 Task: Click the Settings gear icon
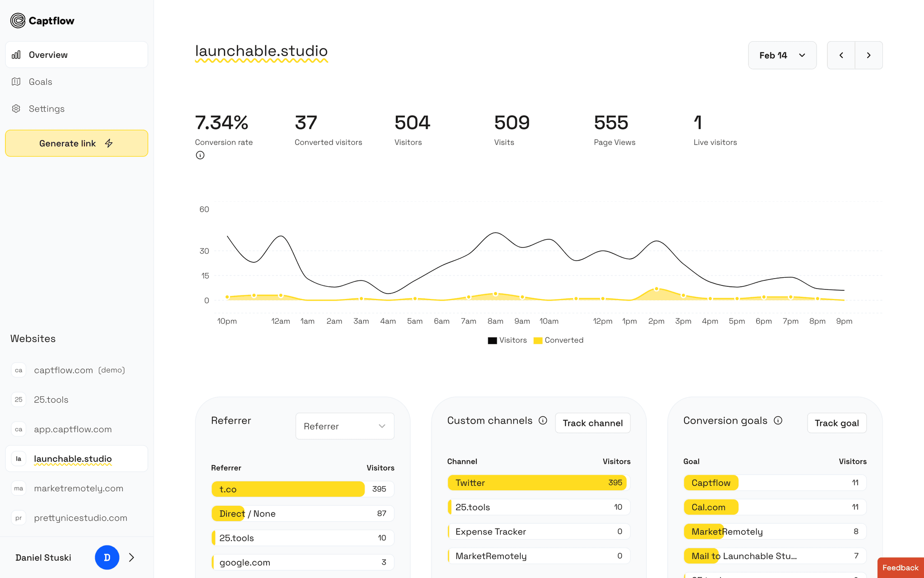[16, 109]
